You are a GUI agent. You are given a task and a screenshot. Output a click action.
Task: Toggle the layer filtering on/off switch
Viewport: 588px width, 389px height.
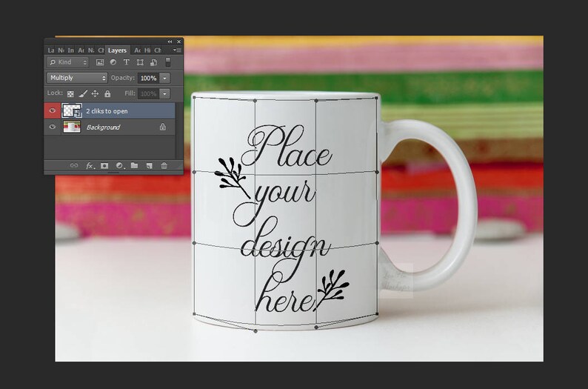[168, 62]
